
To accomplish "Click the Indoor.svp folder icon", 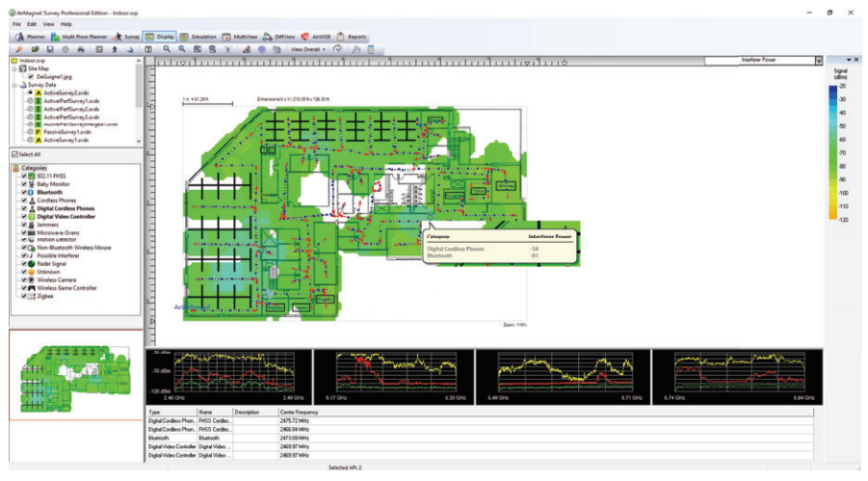I will (x=15, y=61).
